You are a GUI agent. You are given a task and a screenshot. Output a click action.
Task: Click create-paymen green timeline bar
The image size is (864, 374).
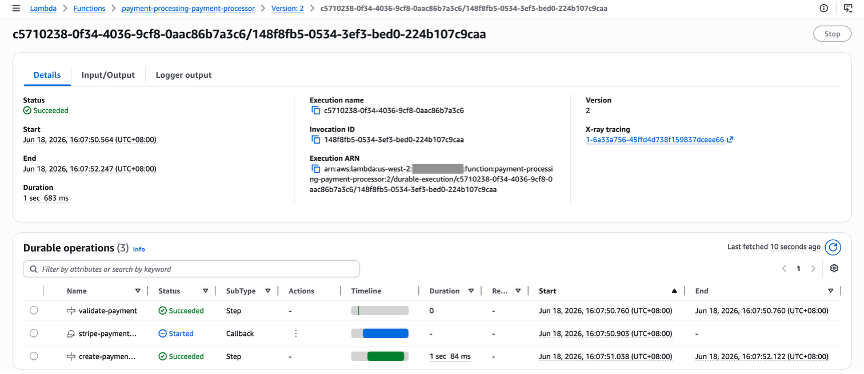386,356
